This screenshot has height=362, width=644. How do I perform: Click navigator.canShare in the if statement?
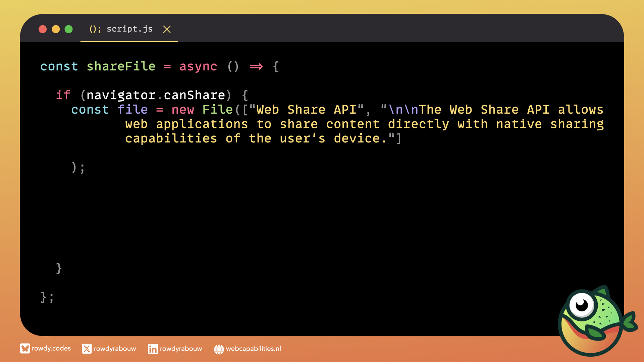pyautogui.click(x=155, y=95)
